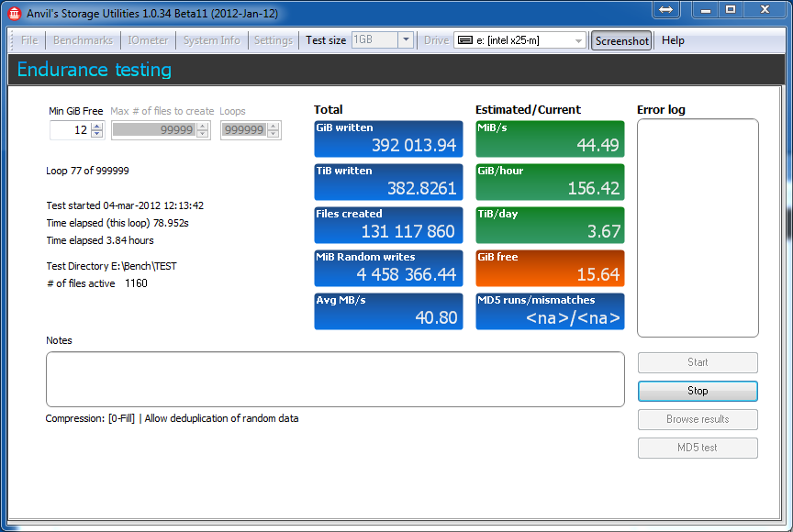Click the MD5 runs/mismatches tile

[550, 311]
